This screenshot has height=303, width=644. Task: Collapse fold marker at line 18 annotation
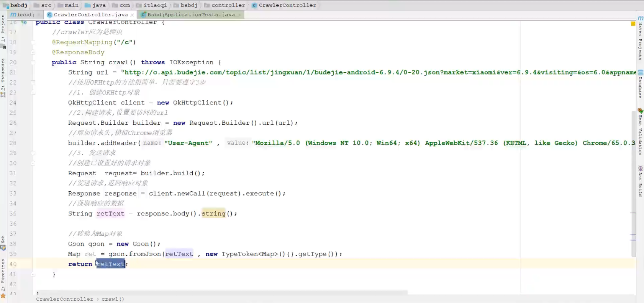pyautogui.click(x=33, y=42)
